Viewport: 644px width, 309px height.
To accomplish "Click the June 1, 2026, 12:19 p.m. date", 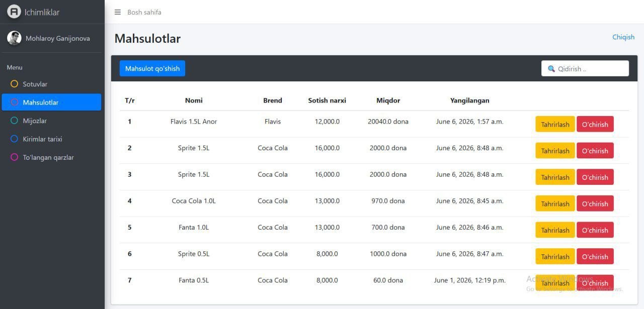I will [x=470, y=280].
